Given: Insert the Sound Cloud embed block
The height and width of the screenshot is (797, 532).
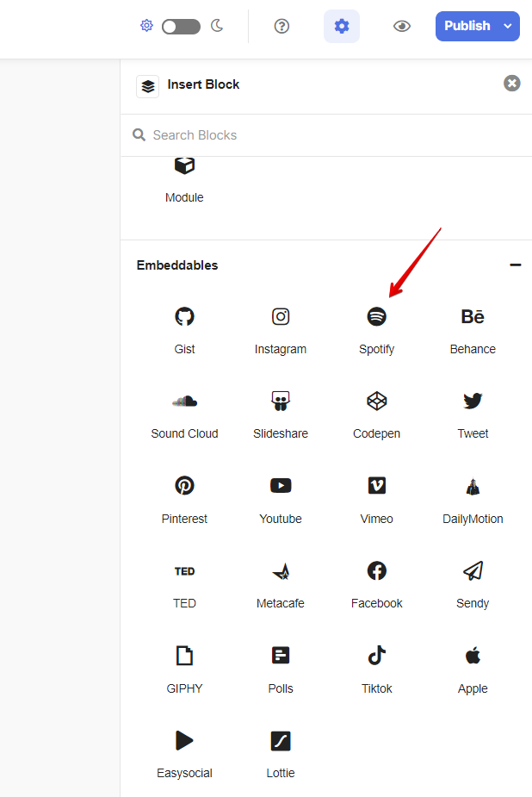Looking at the screenshot, I should coord(184,415).
